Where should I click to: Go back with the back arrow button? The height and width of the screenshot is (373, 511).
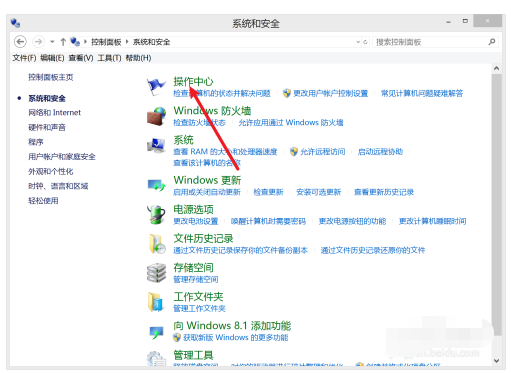20,42
